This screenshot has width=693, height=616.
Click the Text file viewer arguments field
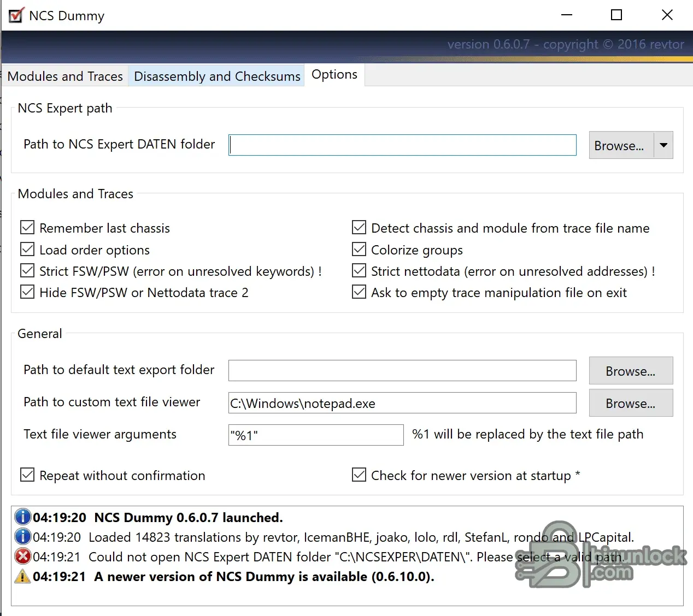click(x=316, y=435)
